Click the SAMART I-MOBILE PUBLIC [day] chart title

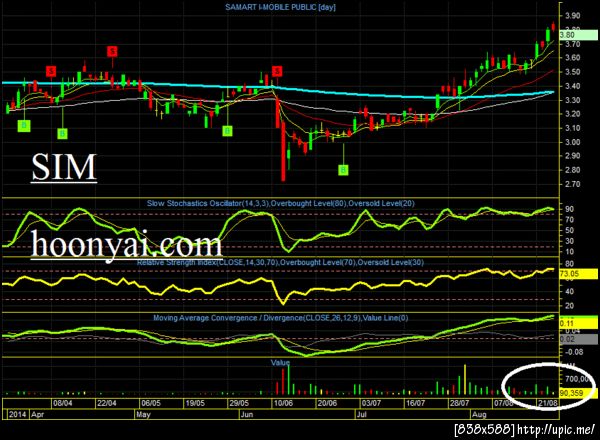click(280, 7)
